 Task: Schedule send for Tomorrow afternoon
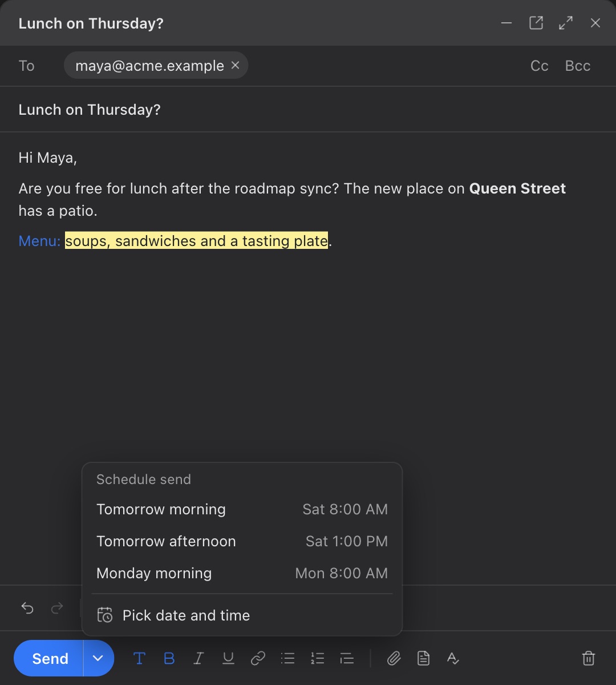pos(242,541)
